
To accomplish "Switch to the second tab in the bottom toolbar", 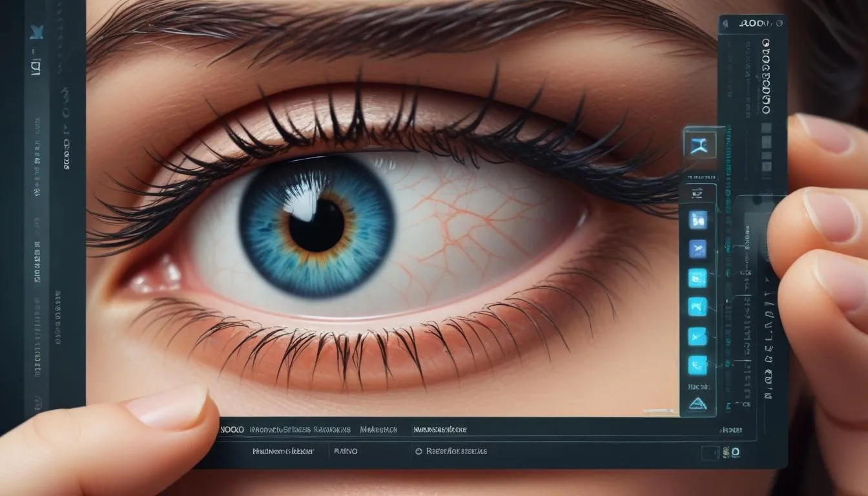I will 300,428.
